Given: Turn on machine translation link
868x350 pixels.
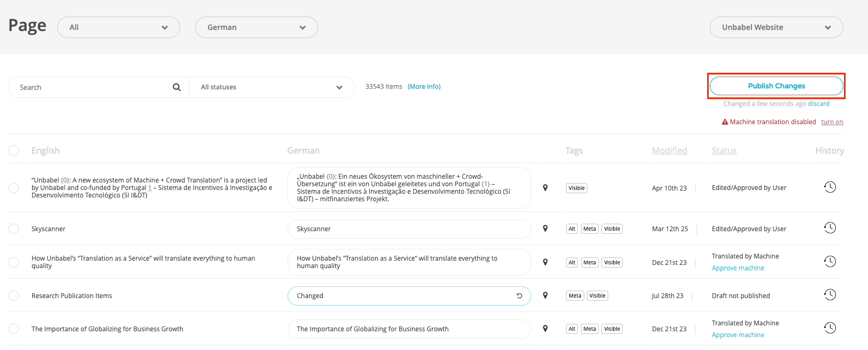Looking at the screenshot, I should coord(832,122).
